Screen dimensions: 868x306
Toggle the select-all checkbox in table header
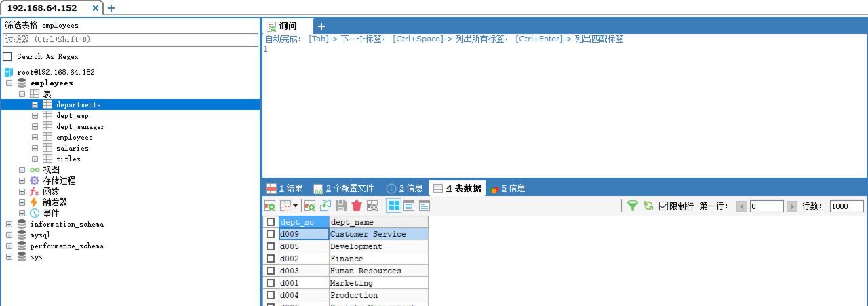pos(271,222)
